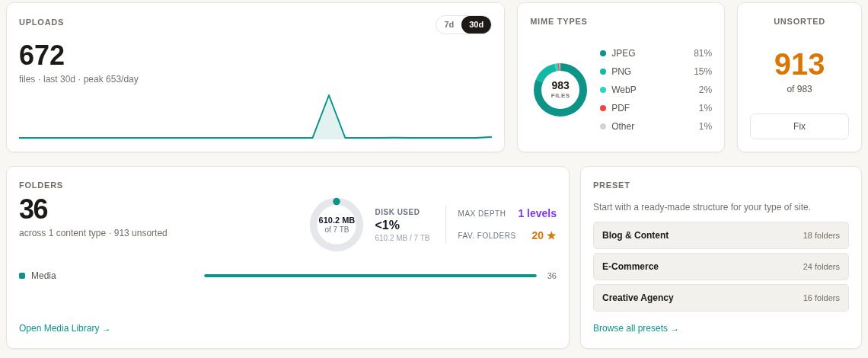
Task: Open Media Library link
Action: click(x=64, y=328)
